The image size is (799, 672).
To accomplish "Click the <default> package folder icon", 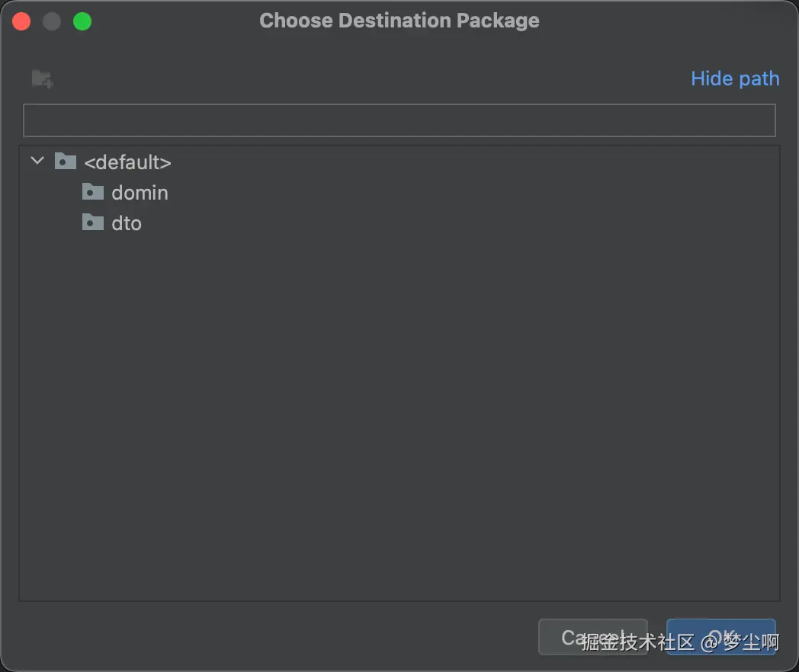I will (66, 162).
